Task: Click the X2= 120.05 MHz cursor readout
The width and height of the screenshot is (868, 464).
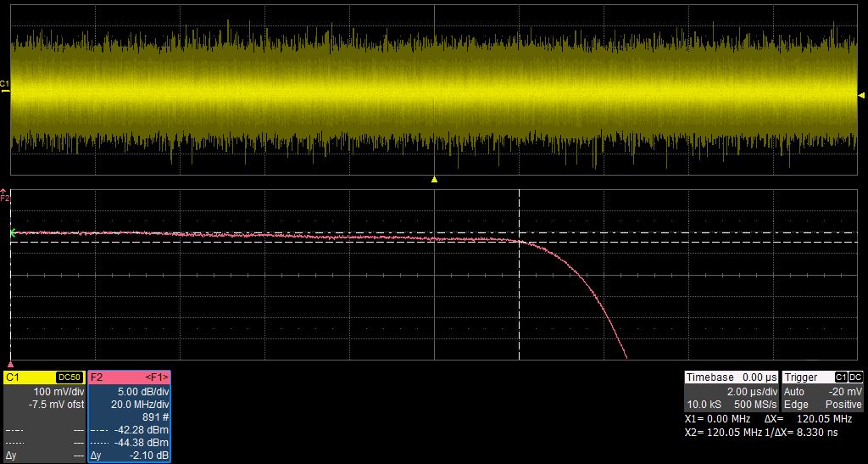Action: click(x=719, y=432)
